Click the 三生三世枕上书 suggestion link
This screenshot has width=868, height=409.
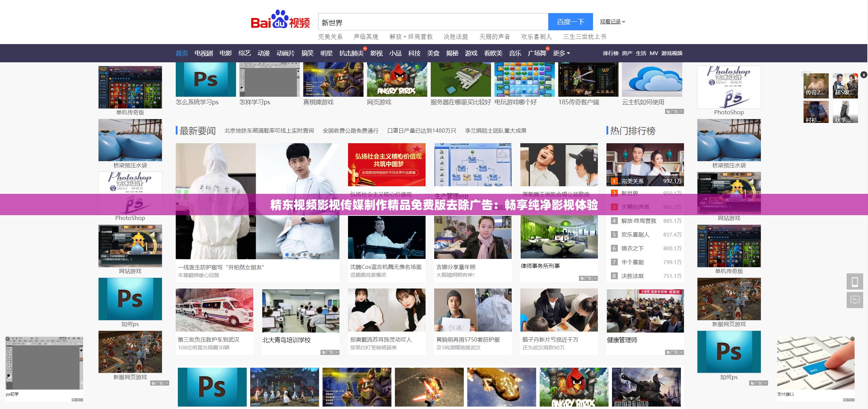tap(584, 37)
